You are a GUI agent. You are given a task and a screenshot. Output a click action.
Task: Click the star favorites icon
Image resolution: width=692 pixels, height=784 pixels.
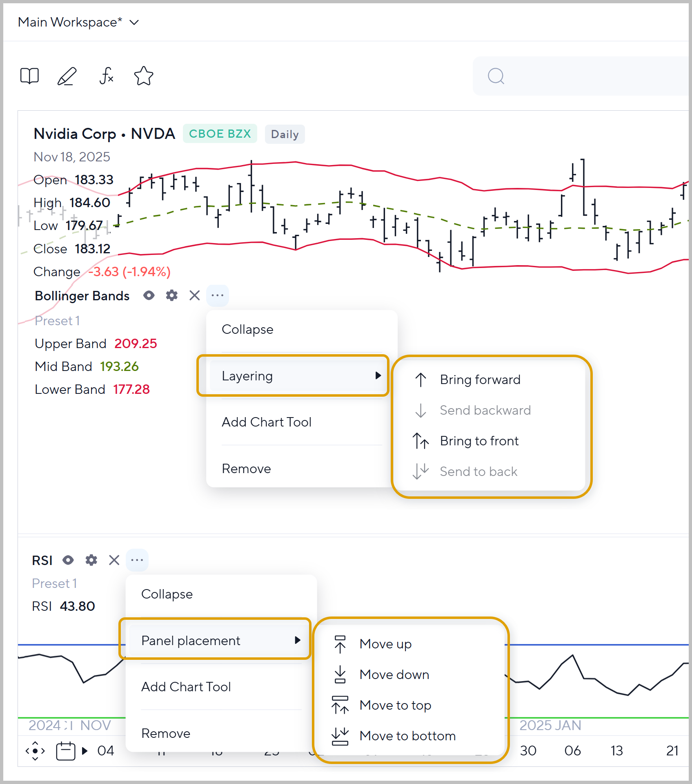click(x=144, y=76)
